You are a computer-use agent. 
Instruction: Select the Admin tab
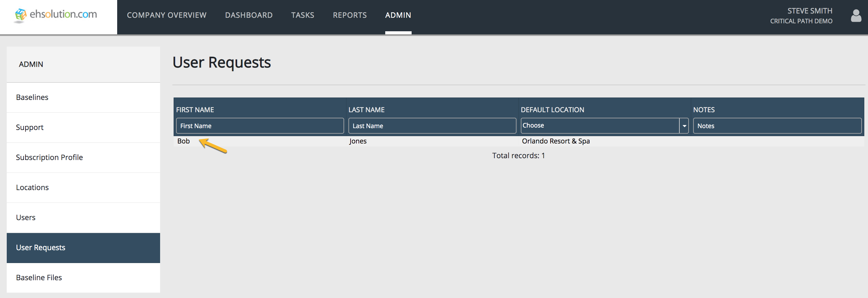pyautogui.click(x=398, y=15)
